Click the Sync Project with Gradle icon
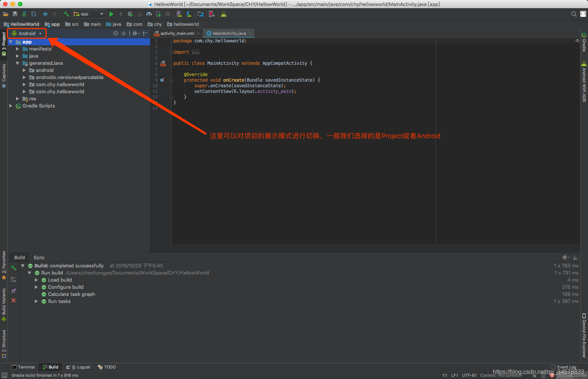 pos(24,14)
